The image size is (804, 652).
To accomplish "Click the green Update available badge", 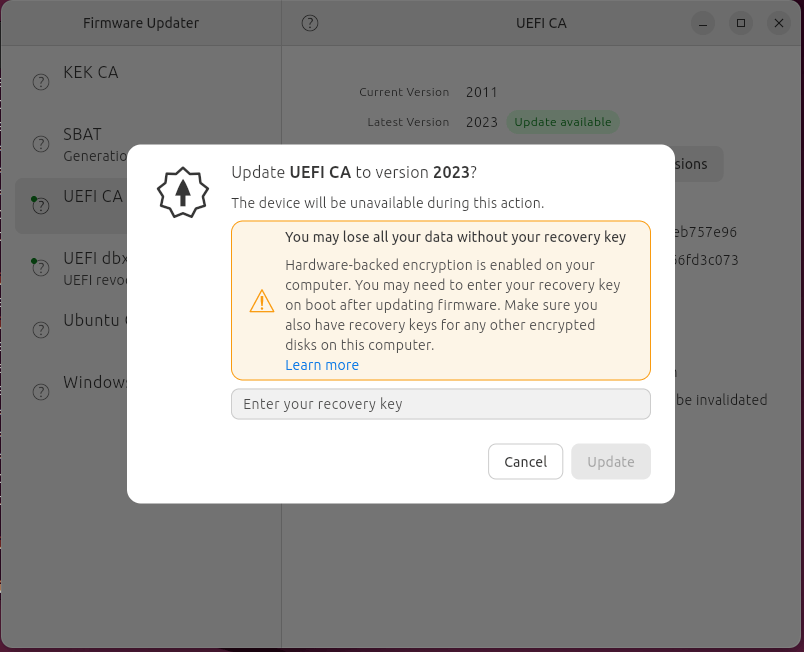I will [x=562, y=122].
